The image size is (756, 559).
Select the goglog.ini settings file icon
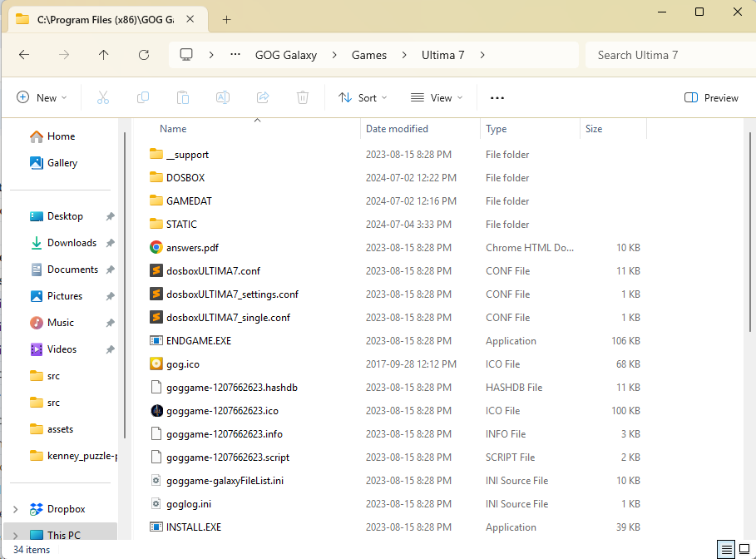click(x=156, y=503)
